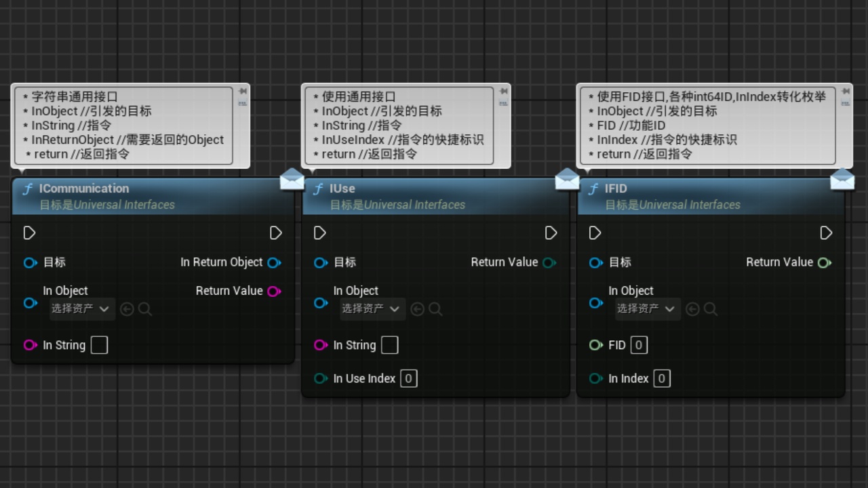Image resolution: width=868 pixels, height=488 pixels.
Task: Click IUse input execution pin
Action: click(x=320, y=233)
